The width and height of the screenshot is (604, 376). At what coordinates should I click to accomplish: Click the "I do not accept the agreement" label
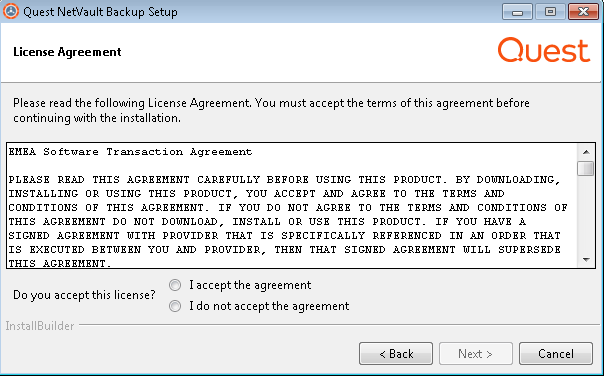[x=269, y=306]
